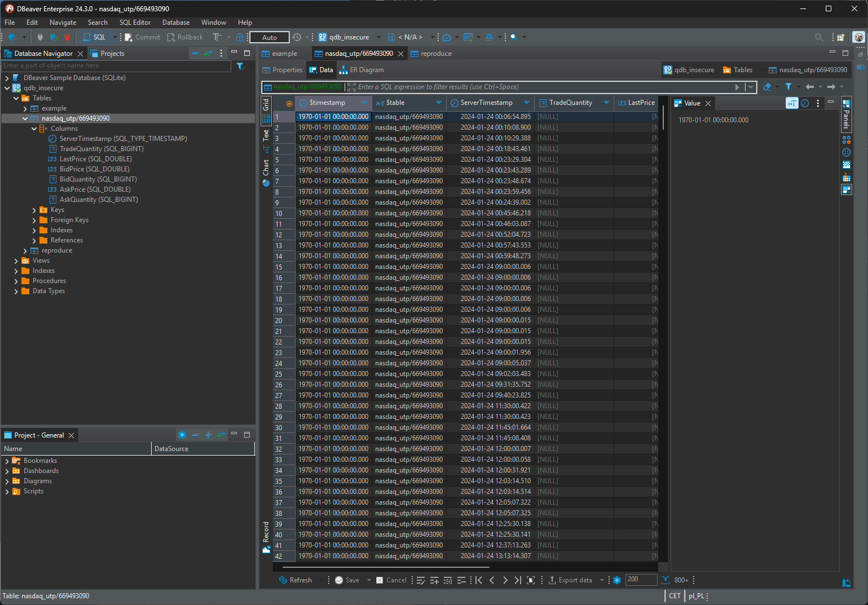This screenshot has height=605, width=868.
Task: Toggle the Auto commit mode box
Action: (x=270, y=37)
